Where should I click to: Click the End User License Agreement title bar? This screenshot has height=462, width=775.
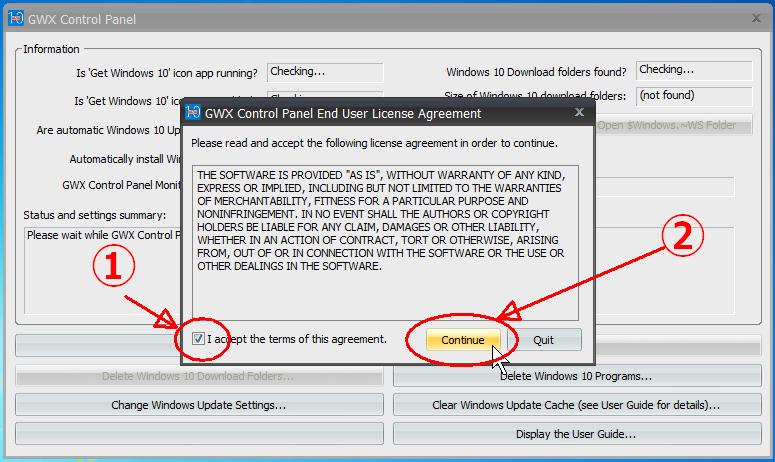tap(380, 113)
